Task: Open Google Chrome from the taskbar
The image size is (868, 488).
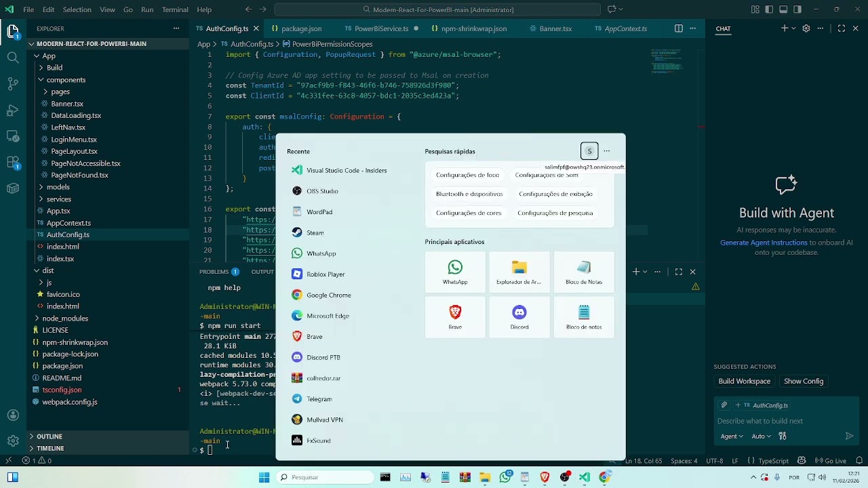Action: click(604, 477)
